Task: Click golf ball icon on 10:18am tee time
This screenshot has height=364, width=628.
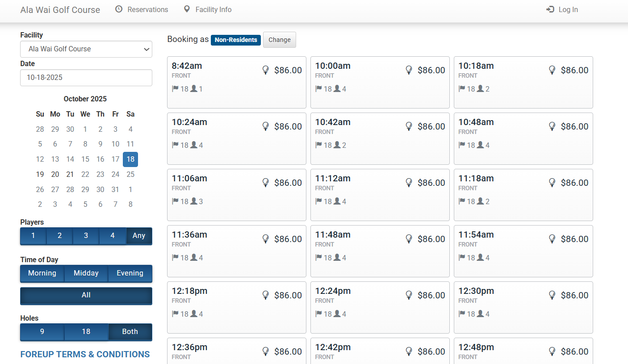Action: pos(552,70)
